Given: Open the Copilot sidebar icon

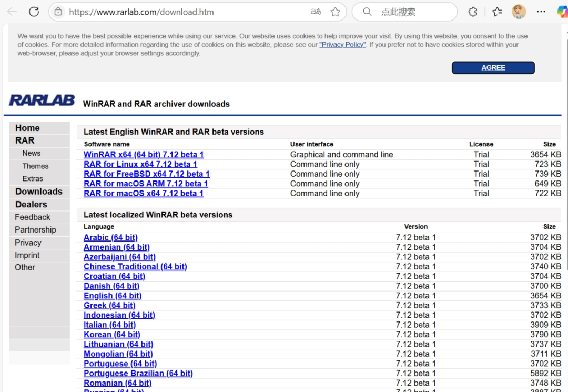Looking at the screenshot, I should click(562, 12).
